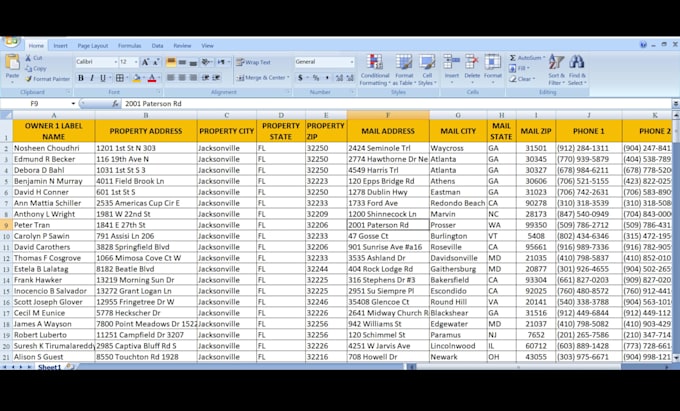Toggle Top Align vertical alignment
680x411 pixels.
tap(171, 62)
